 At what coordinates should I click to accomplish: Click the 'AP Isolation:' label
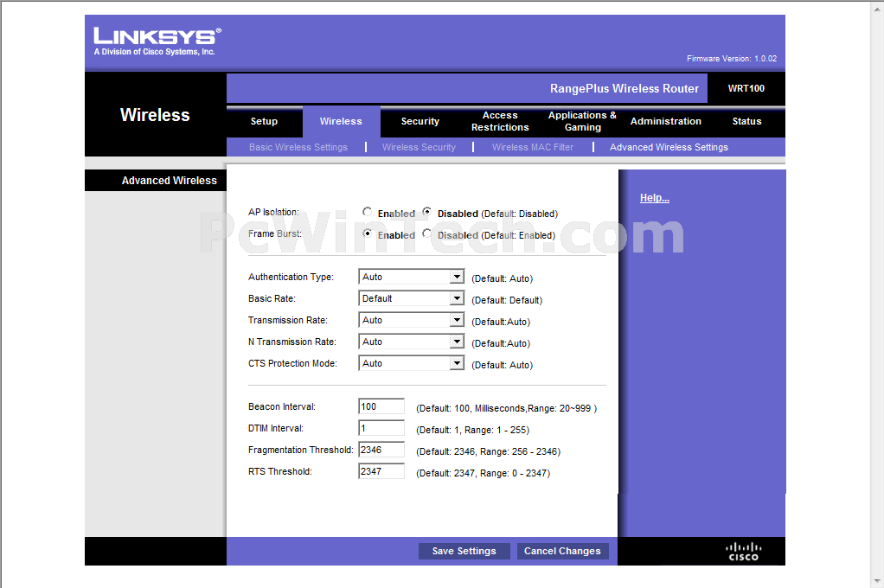pyautogui.click(x=273, y=212)
